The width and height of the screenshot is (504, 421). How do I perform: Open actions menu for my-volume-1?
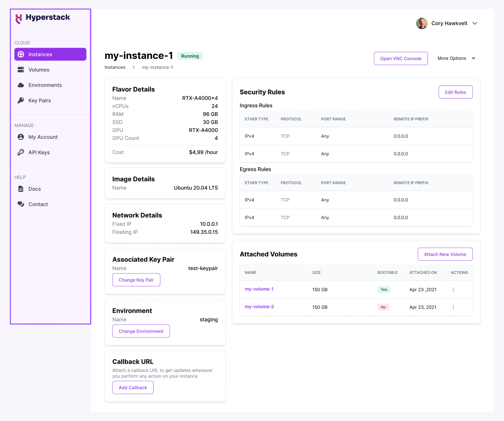[453, 290]
